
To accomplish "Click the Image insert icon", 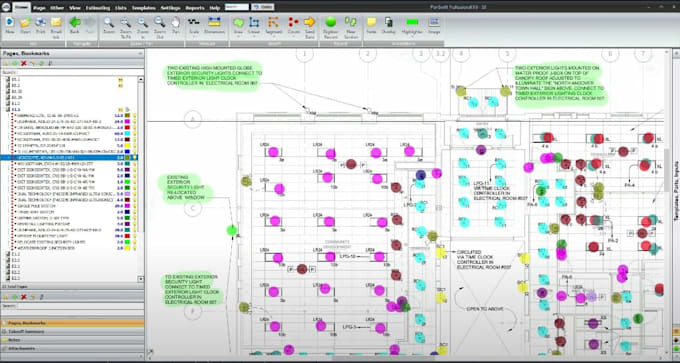I will click(x=434, y=22).
